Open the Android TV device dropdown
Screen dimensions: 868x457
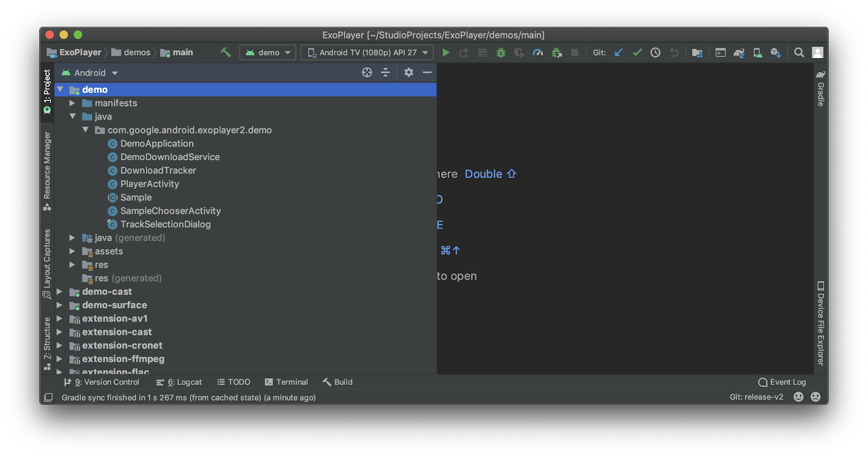point(367,53)
